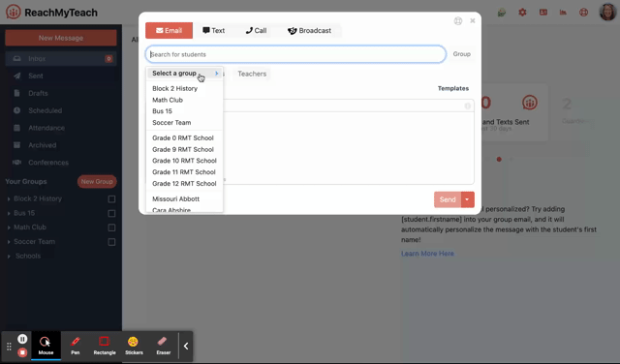
Task: Expand Bus 15 group in sidebar
Action: click(x=9, y=213)
